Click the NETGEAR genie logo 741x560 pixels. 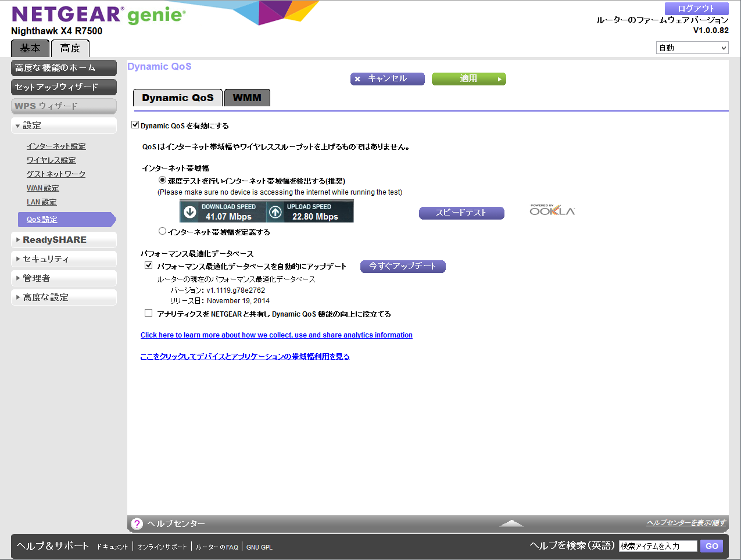tap(98, 15)
